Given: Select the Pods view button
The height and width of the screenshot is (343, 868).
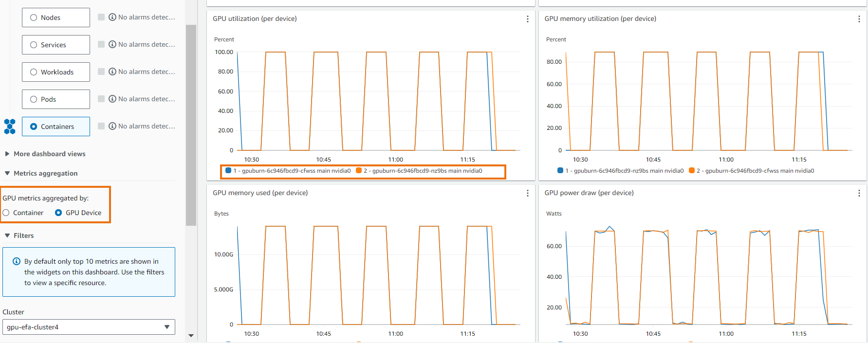Looking at the screenshot, I should [x=56, y=99].
